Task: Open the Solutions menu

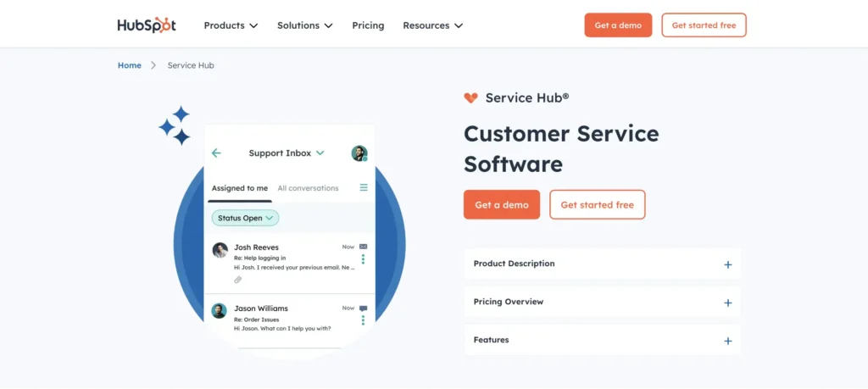Action: point(305,25)
